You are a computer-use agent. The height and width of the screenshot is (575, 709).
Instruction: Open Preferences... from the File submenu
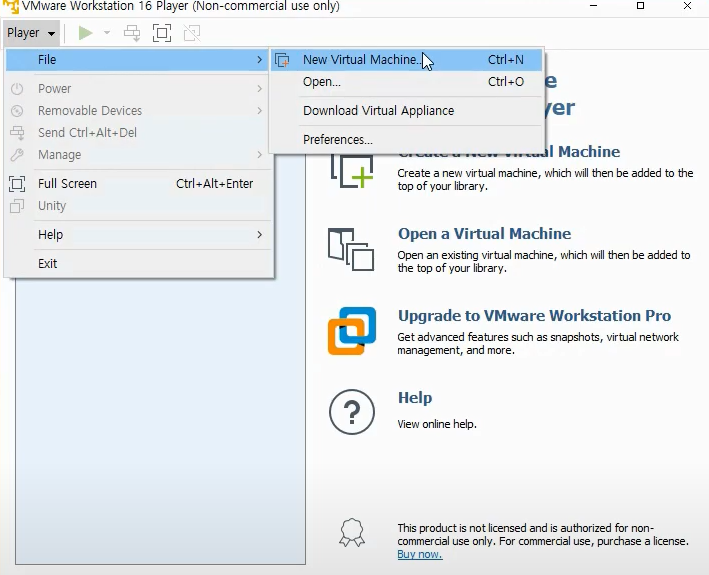[x=406, y=140]
